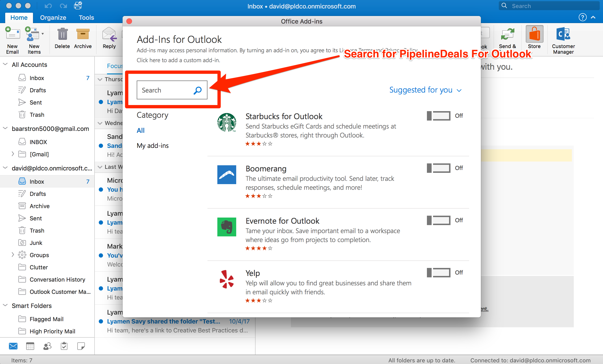Click the Add-ins search input field

click(x=171, y=89)
